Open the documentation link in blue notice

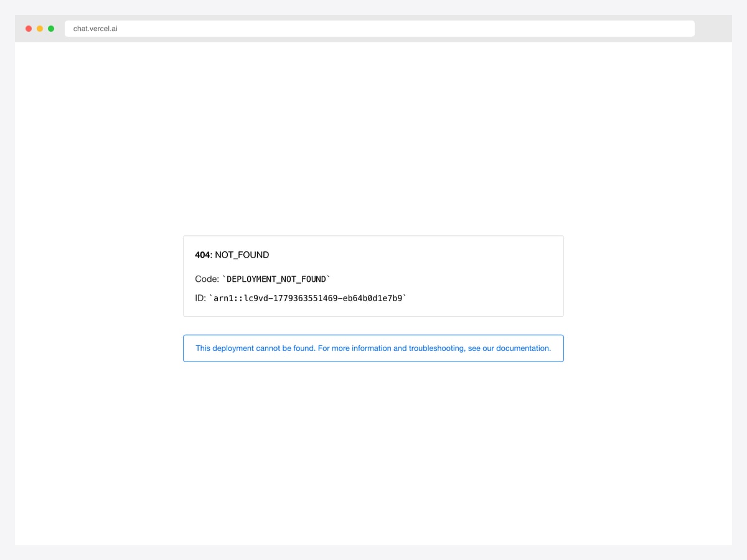[373, 348]
